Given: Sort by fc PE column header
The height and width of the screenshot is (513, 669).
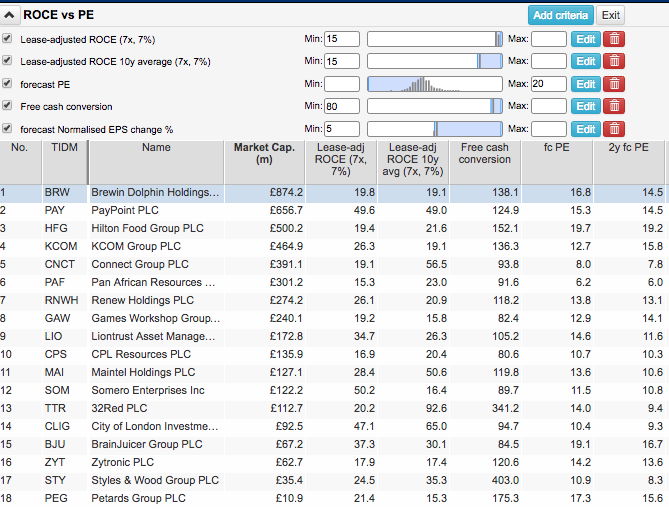Looking at the screenshot, I should point(557,162).
